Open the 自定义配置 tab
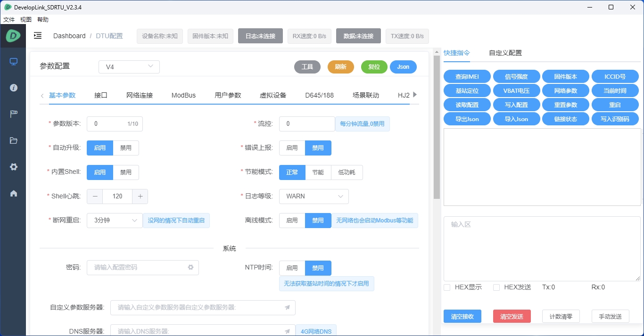Screen dimensions: 644x336 (x=505, y=53)
